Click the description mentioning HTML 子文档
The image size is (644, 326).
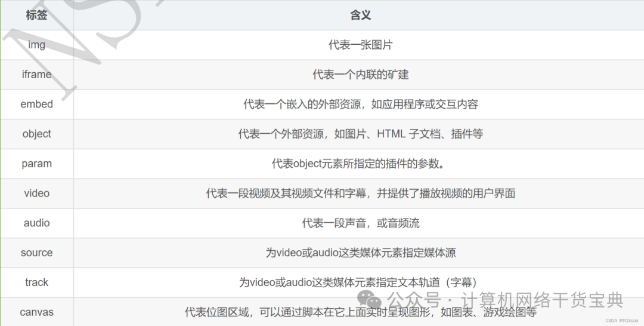361,134
